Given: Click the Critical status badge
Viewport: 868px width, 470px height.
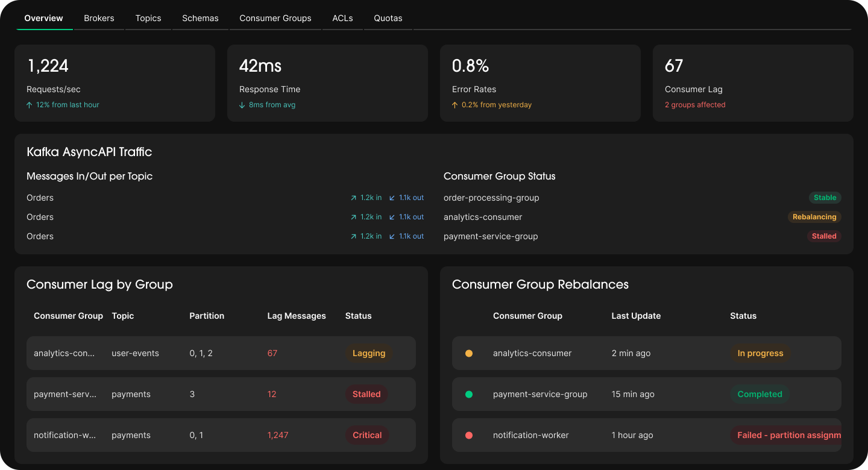Looking at the screenshot, I should point(367,435).
